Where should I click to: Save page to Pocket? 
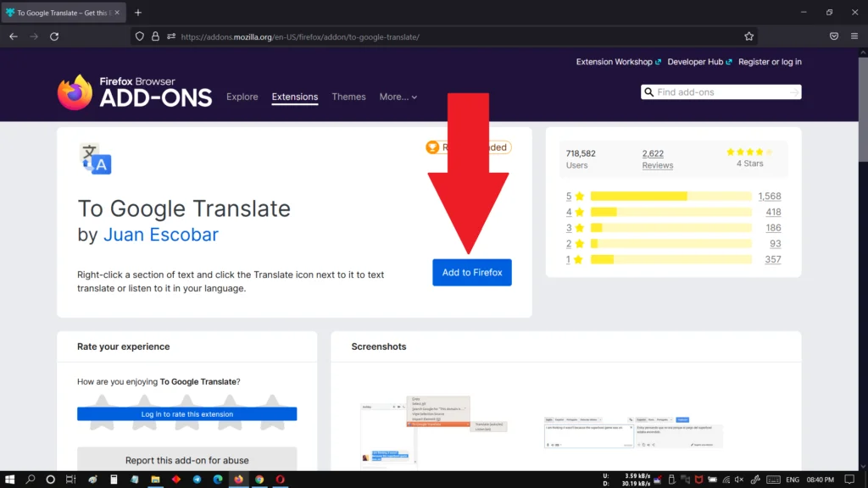(x=834, y=36)
